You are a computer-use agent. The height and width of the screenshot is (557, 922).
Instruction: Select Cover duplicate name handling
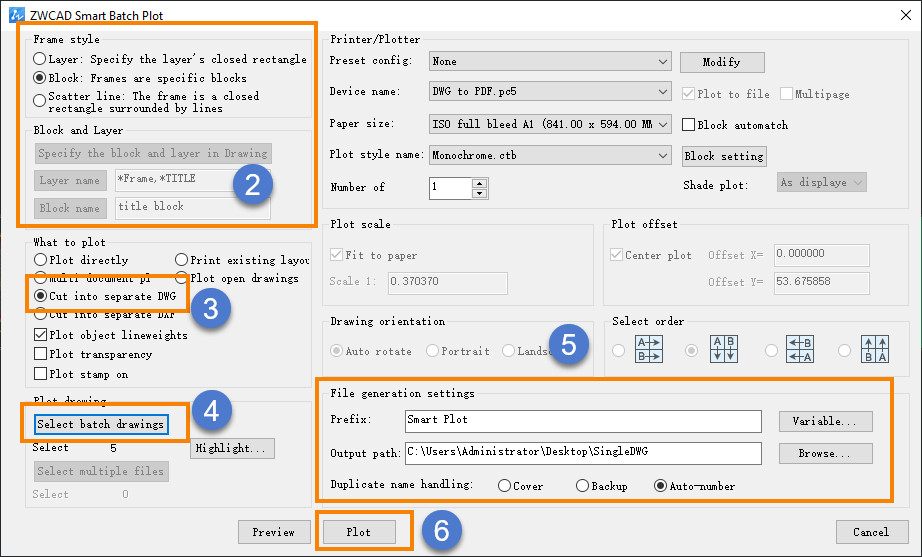tap(504, 486)
